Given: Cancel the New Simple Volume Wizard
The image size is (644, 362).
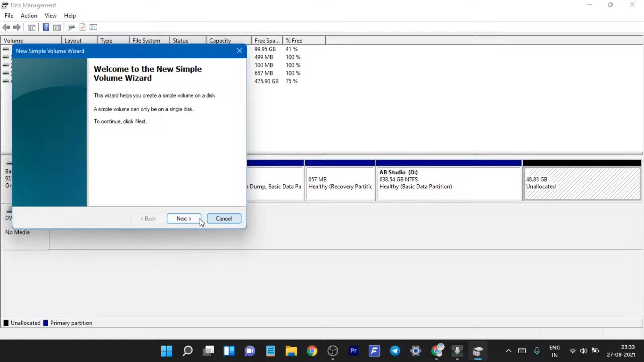Looking at the screenshot, I should [x=224, y=219].
